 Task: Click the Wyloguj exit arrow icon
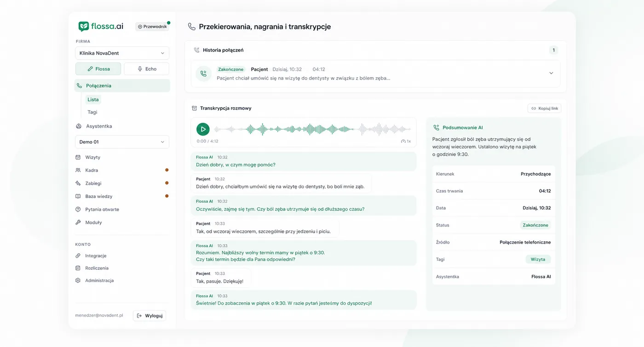139,316
